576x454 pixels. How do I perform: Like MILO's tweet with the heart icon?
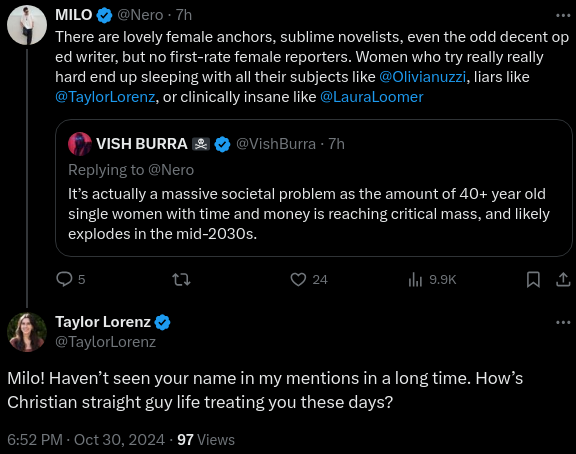pyautogui.click(x=298, y=280)
